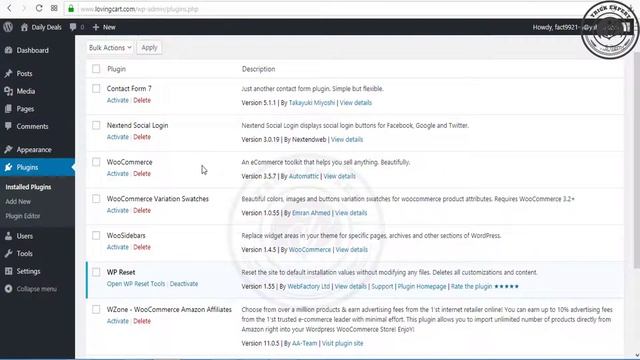Image resolution: width=640 pixels, height=360 pixels.
Task: Open Comments icon in sidebar
Action: coord(9,126)
